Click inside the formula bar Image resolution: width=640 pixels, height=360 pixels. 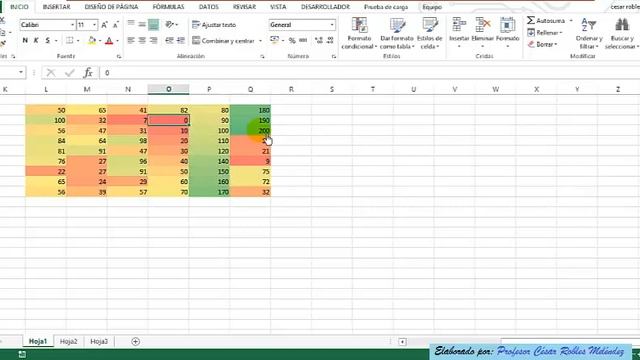click(369, 73)
